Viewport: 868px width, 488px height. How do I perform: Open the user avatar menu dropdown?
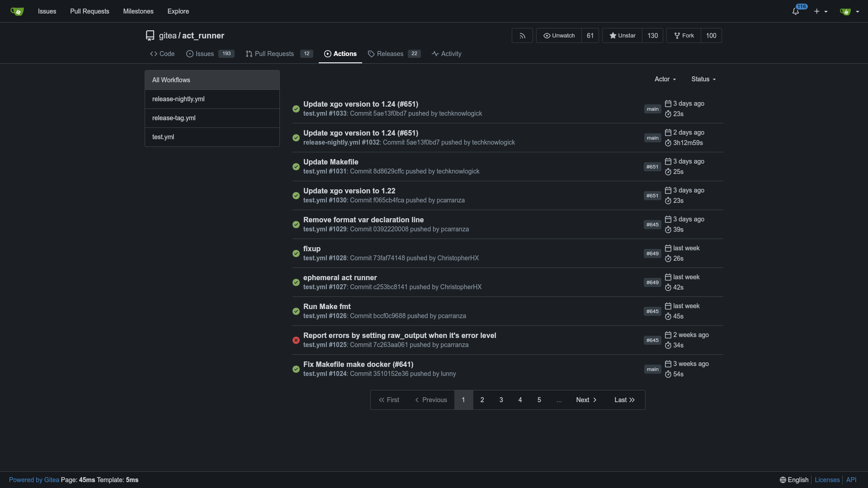coord(849,11)
